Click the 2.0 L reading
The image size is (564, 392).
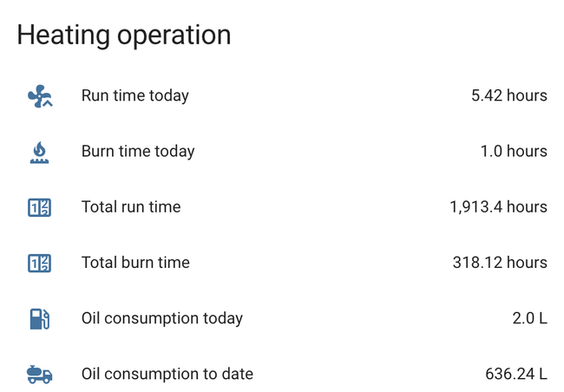click(529, 318)
